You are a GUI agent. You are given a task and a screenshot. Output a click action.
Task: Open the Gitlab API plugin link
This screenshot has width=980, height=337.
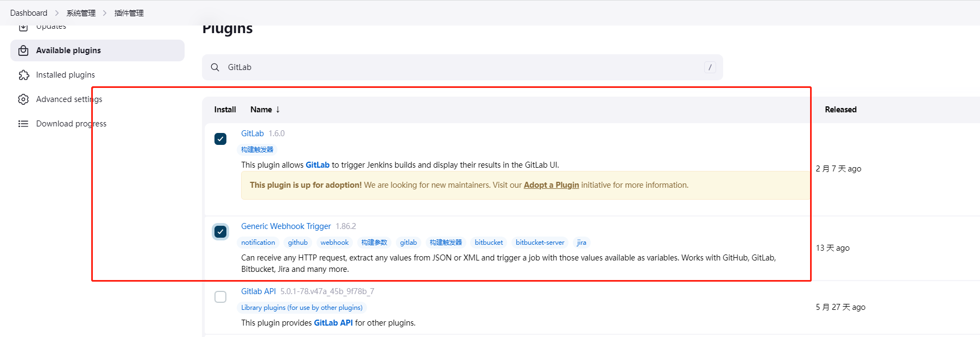[258, 291]
